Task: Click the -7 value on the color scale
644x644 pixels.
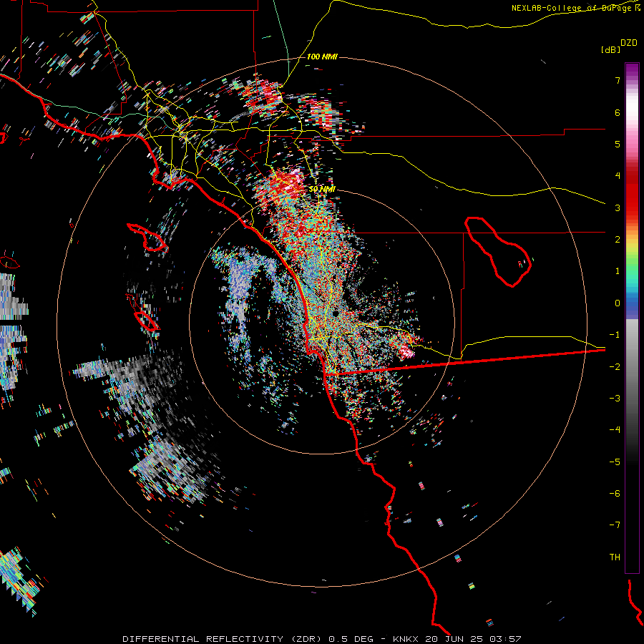Action: click(615, 525)
